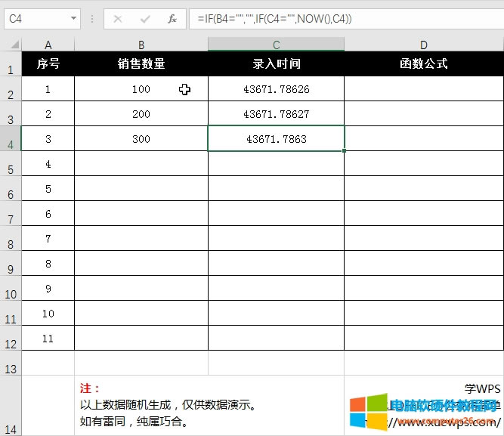Click into the formula bar text

(340, 18)
